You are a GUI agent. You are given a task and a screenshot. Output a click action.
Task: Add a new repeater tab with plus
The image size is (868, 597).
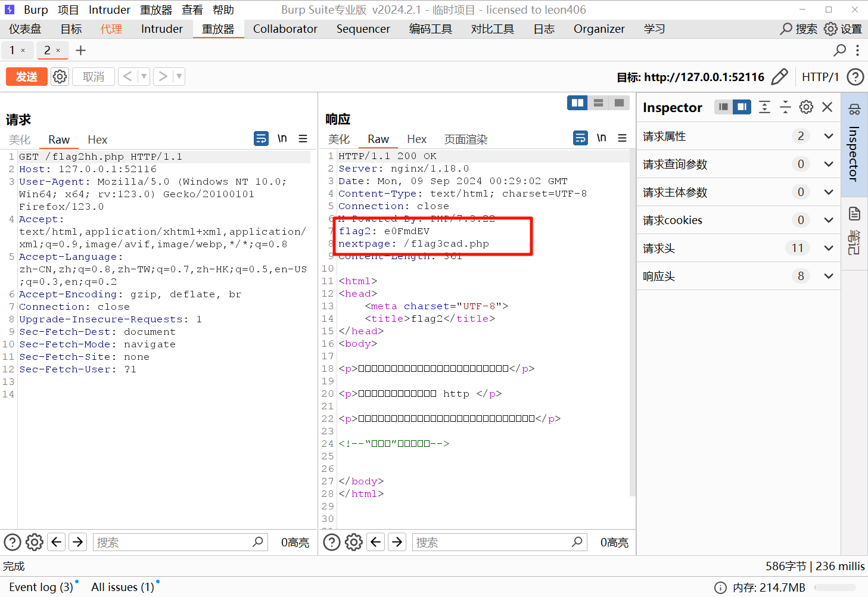pyautogui.click(x=81, y=51)
